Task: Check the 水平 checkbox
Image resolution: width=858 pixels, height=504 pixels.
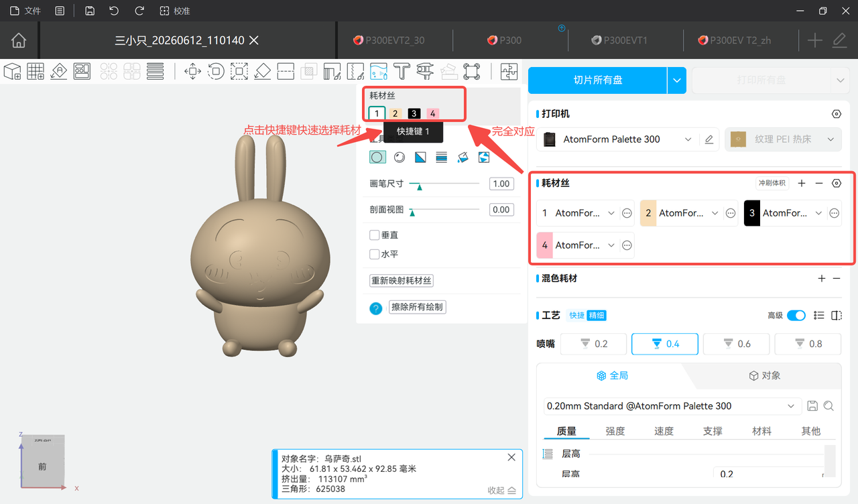Action: pyautogui.click(x=375, y=255)
